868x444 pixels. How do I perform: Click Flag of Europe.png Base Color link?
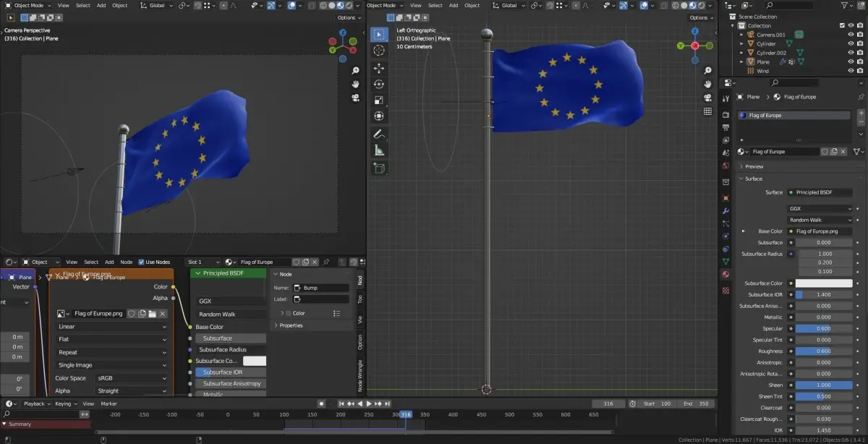coord(821,231)
